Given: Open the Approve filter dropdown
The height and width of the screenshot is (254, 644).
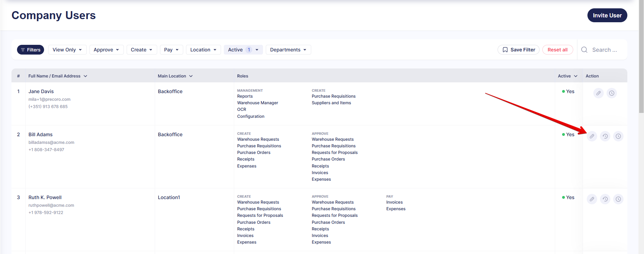Looking at the screenshot, I should point(106,50).
